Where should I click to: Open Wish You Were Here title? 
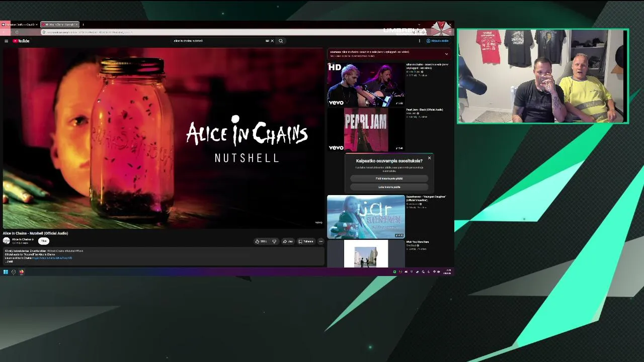click(x=418, y=242)
